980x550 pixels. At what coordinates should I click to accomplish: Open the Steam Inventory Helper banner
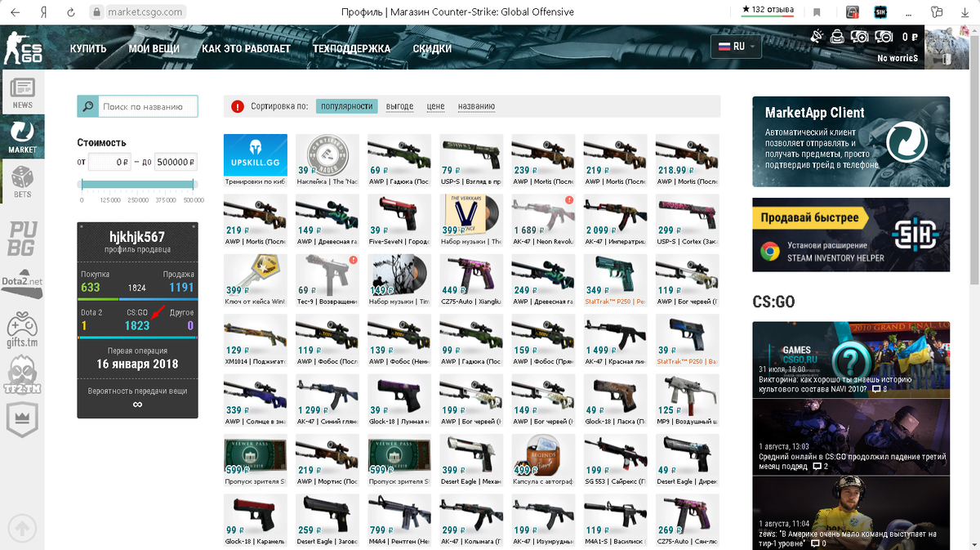[851, 235]
